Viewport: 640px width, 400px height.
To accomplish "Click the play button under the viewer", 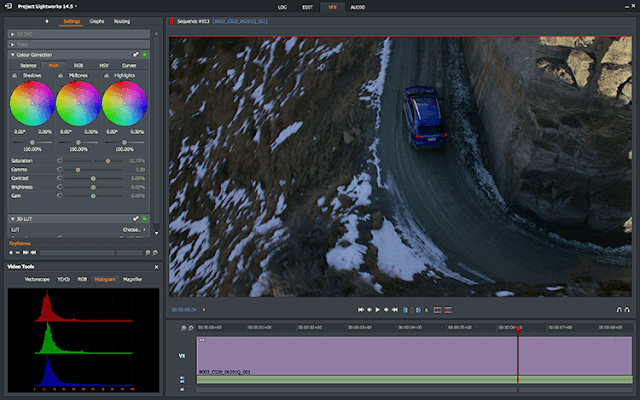I will (378, 310).
